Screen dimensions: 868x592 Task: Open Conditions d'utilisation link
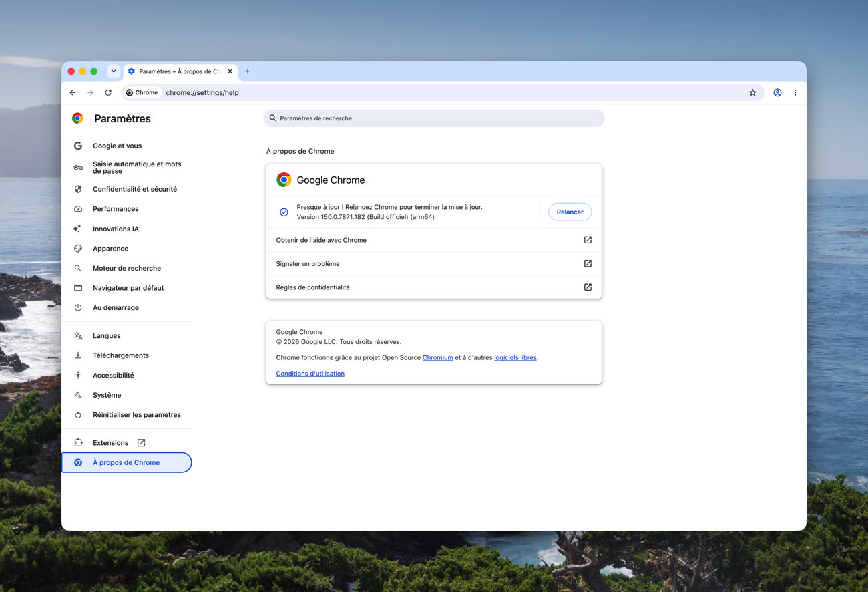pos(310,374)
